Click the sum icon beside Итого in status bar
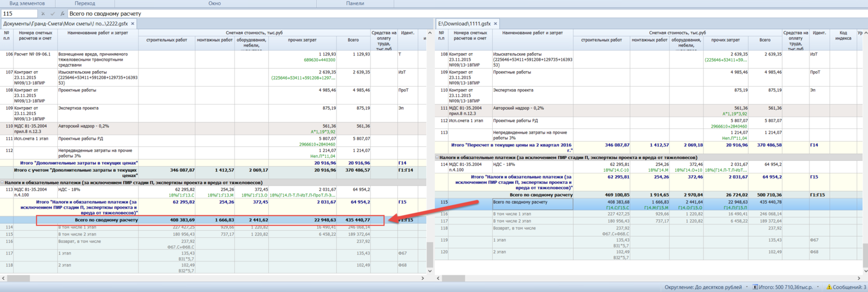This screenshot has height=292, width=868. (x=755, y=287)
